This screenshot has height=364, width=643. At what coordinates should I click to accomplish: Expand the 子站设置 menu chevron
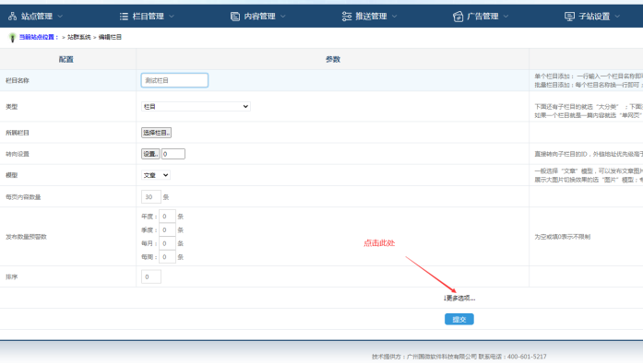point(617,17)
